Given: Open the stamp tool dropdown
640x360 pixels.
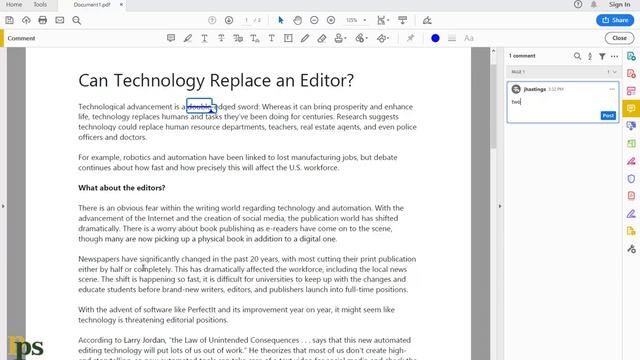Looking at the screenshot, I should (340, 38).
